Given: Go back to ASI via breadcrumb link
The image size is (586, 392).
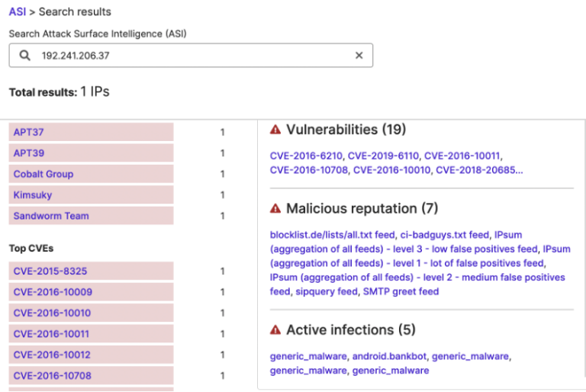Looking at the screenshot, I should pyautogui.click(x=18, y=12).
